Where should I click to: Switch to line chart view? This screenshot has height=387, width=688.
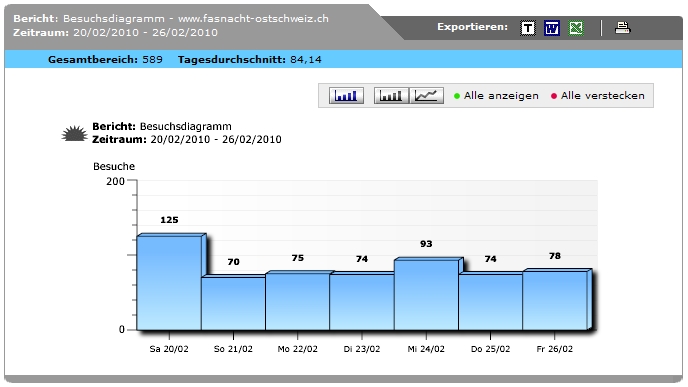coord(426,96)
